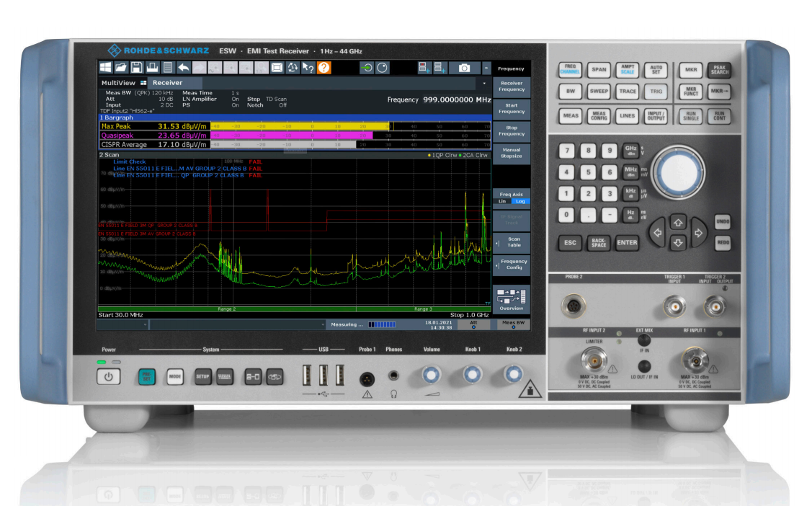
Task: Click the Windows start icon in toolbar
Action: pyautogui.click(x=106, y=68)
